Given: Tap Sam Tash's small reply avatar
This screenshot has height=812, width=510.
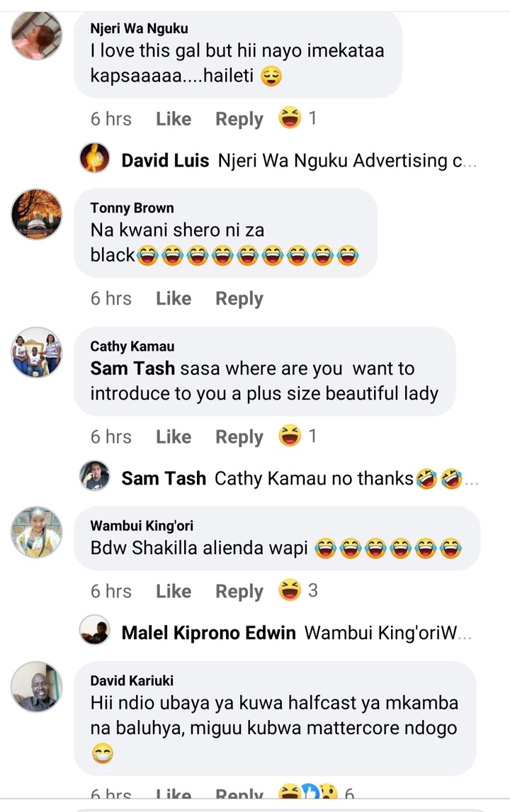Looking at the screenshot, I should coord(95,475).
